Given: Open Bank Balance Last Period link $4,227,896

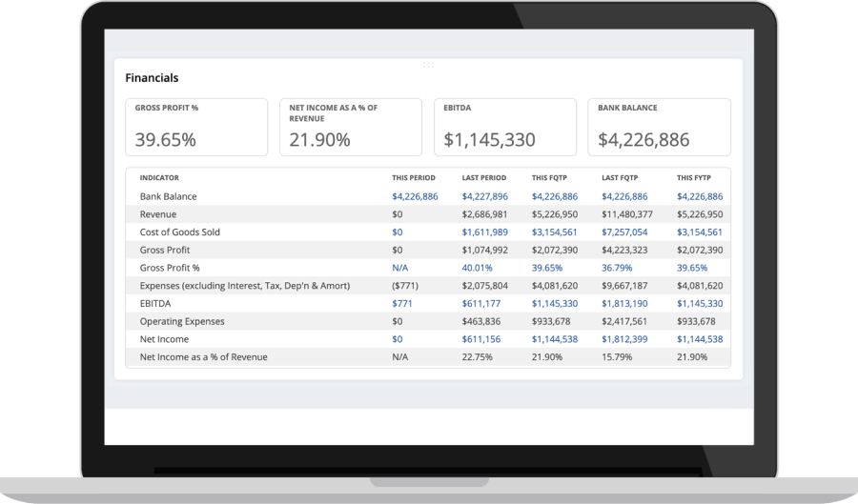Looking at the screenshot, I should [485, 196].
